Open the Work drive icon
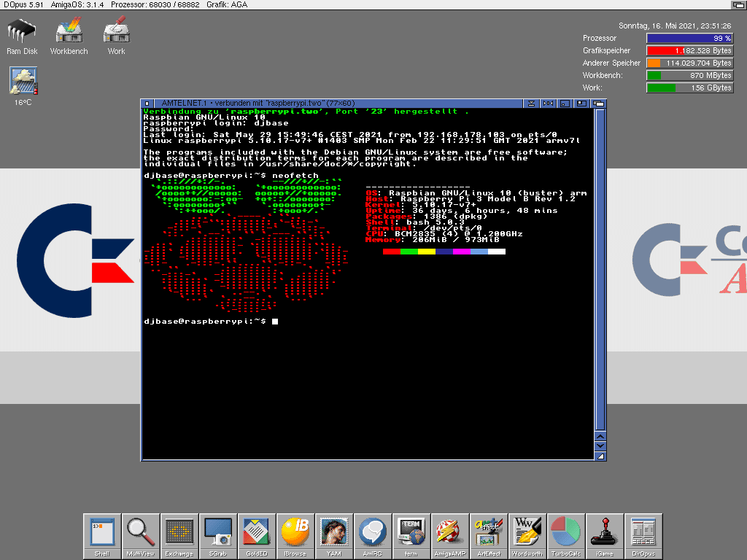 pyautogui.click(x=116, y=36)
